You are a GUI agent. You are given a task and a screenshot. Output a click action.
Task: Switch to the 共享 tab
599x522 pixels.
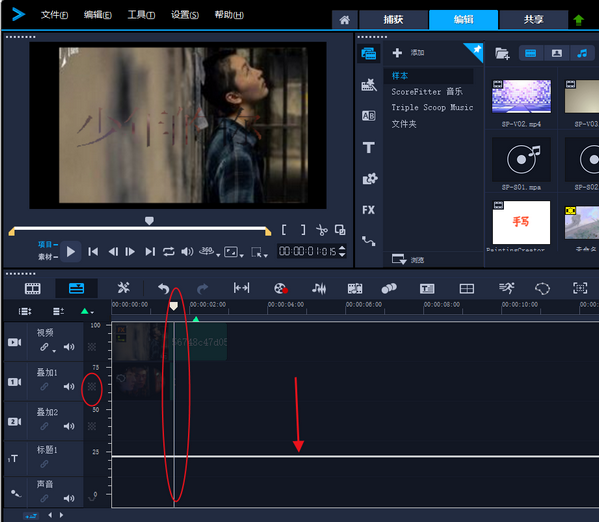click(533, 19)
